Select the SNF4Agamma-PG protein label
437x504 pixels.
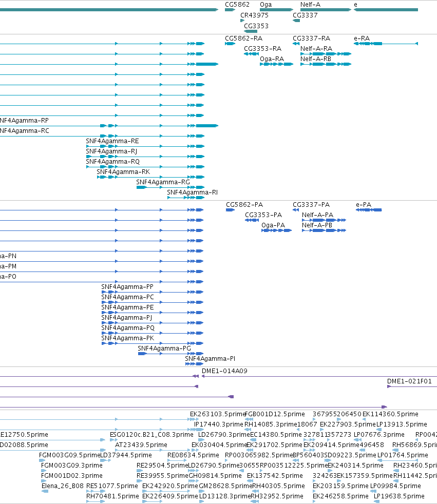[164, 349]
